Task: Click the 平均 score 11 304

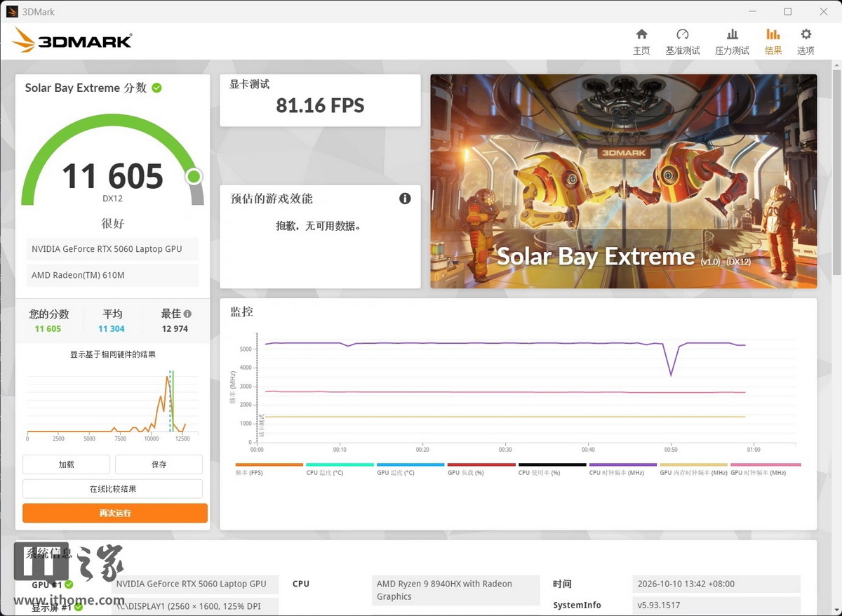Action: [112, 329]
